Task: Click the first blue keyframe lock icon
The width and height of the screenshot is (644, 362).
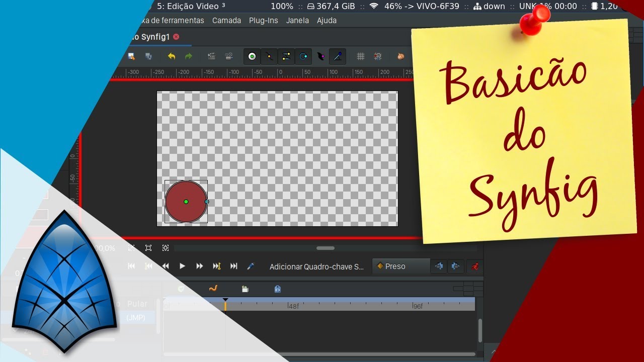Action: click(439, 266)
